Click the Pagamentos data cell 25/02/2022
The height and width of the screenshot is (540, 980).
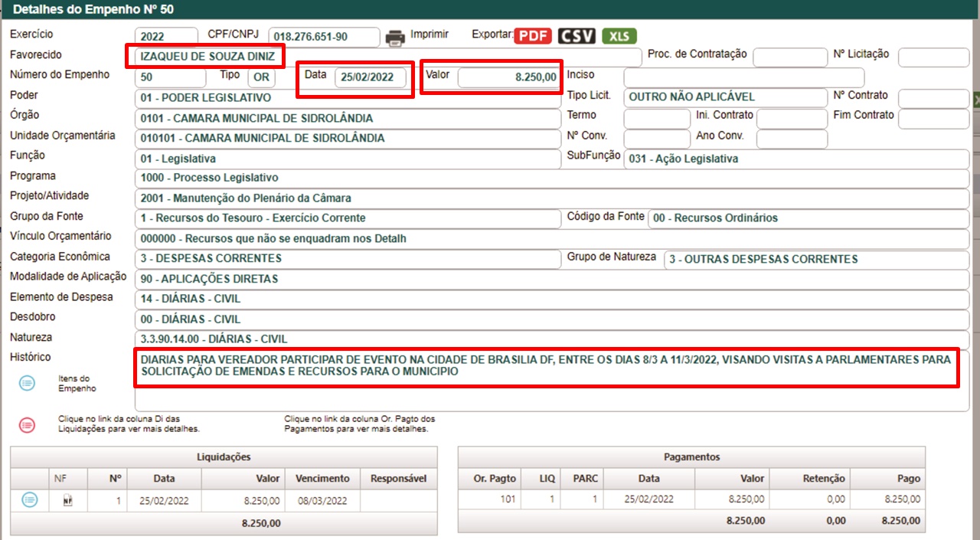pos(648,499)
